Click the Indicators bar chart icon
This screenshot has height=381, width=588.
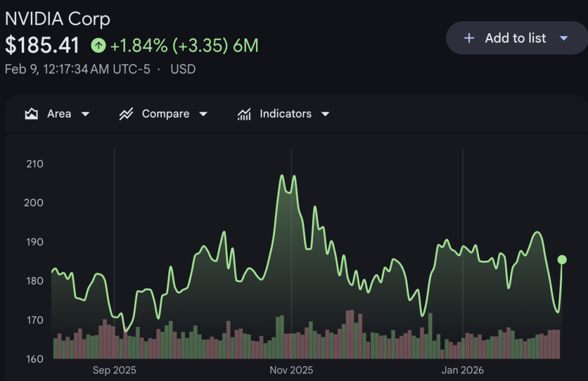pos(244,114)
